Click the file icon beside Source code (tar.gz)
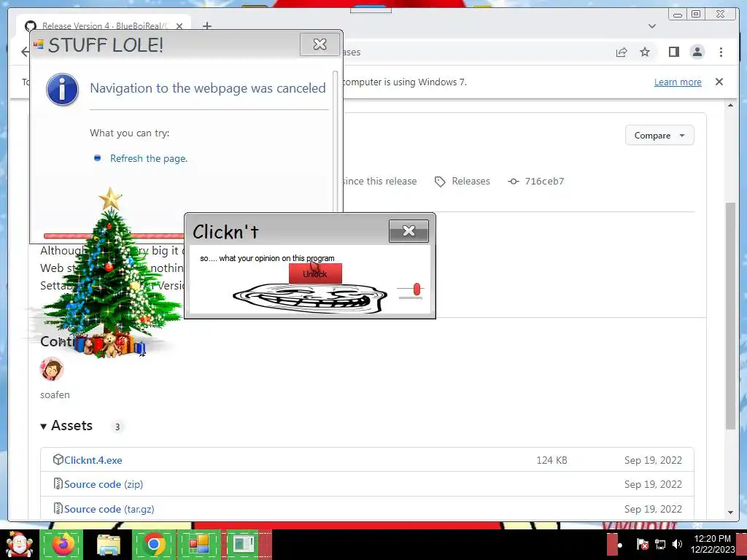This screenshot has height=560, width=747. [58, 508]
